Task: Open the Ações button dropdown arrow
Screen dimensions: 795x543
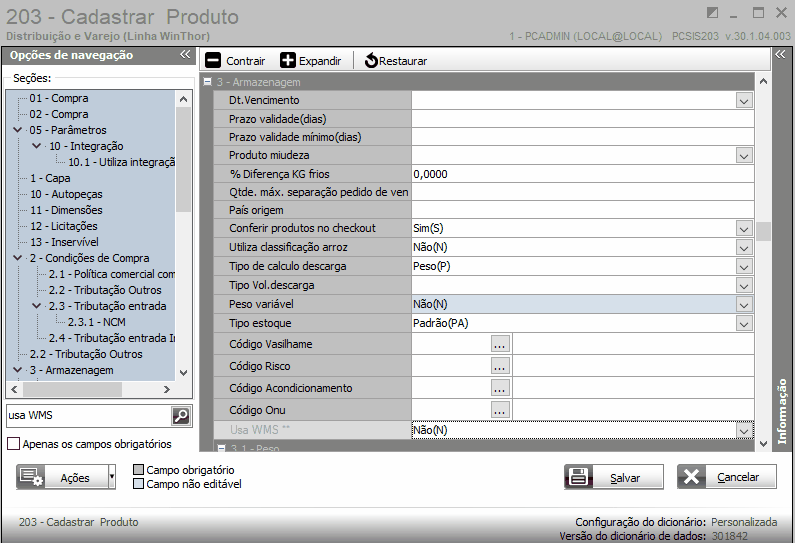Action: (112, 477)
